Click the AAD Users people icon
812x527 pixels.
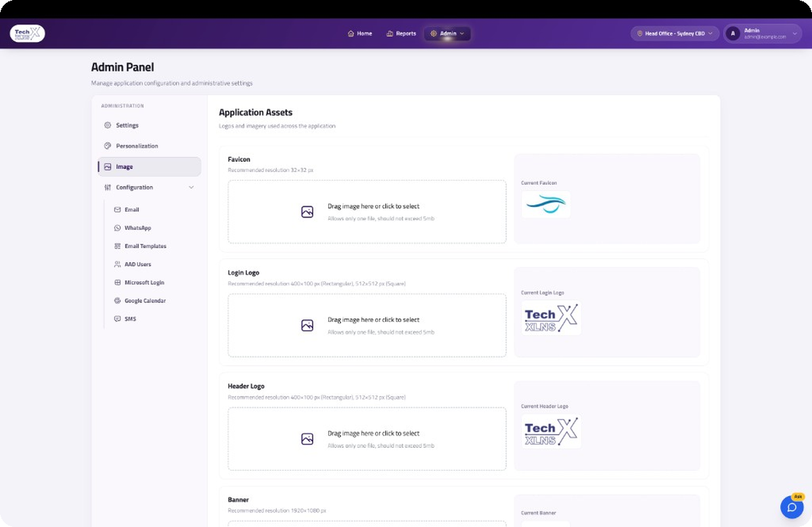(x=118, y=265)
